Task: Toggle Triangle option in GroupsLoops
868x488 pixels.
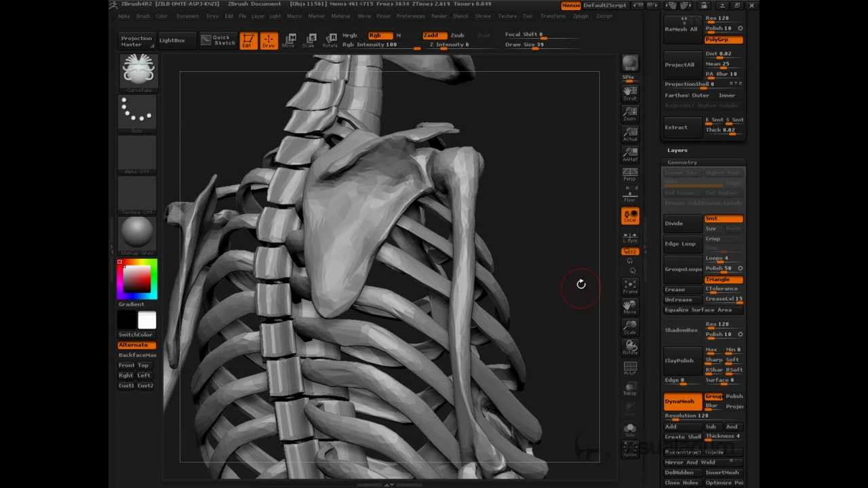Action: click(724, 279)
